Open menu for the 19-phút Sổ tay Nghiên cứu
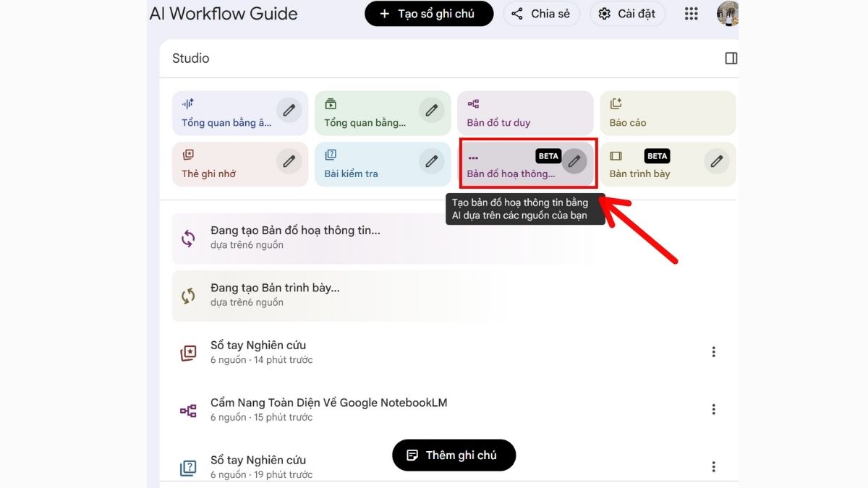This screenshot has width=868, height=488. click(x=714, y=466)
